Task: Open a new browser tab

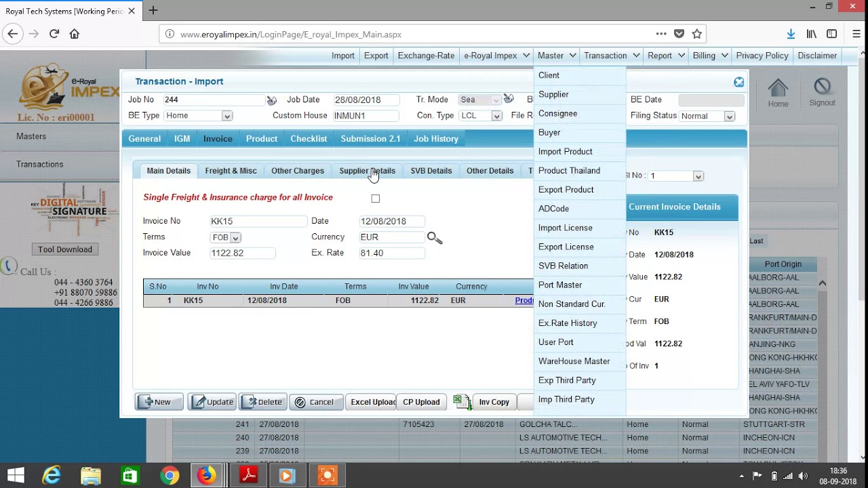Action: pyautogui.click(x=153, y=10)
